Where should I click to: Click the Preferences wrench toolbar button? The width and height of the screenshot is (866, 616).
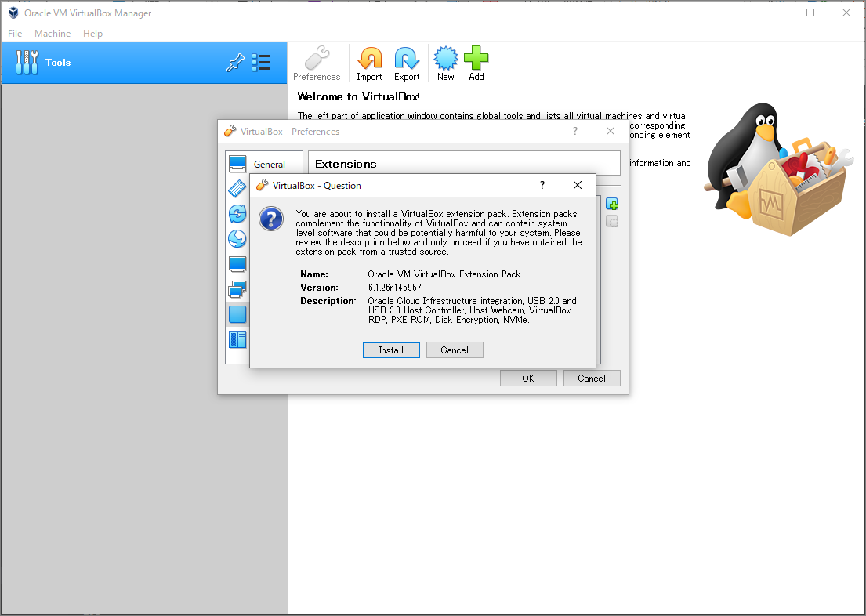click(317, 63)
